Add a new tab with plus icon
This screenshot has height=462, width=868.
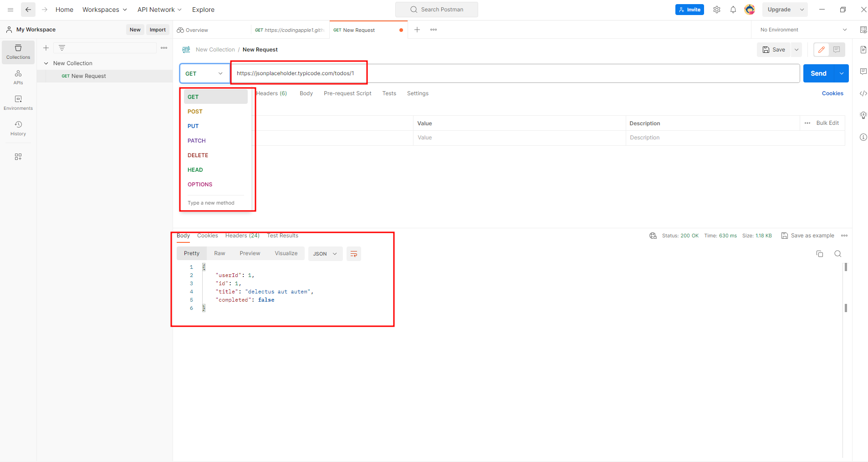417,30
